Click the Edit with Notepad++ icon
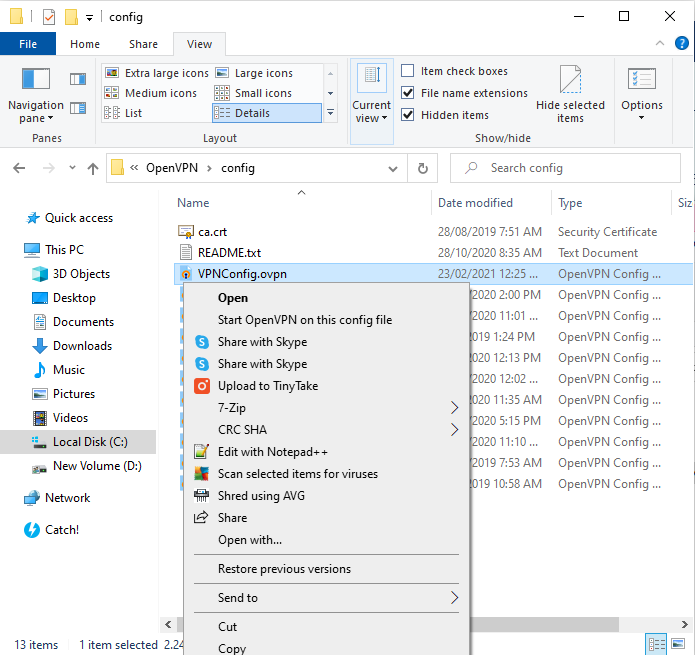The height and width of the screenshot is (655, 695). click(202, 452)
